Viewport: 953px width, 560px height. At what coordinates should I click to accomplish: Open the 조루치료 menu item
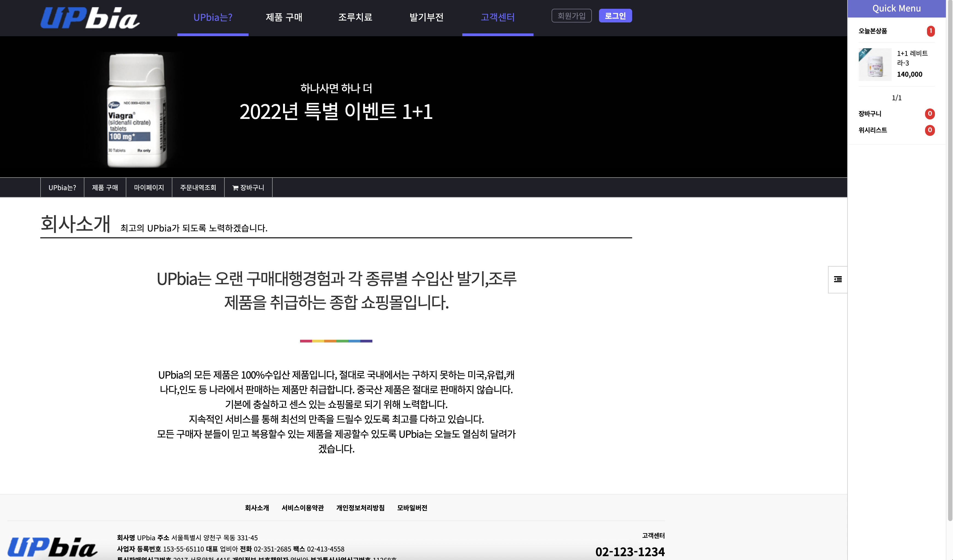point(355,17)
